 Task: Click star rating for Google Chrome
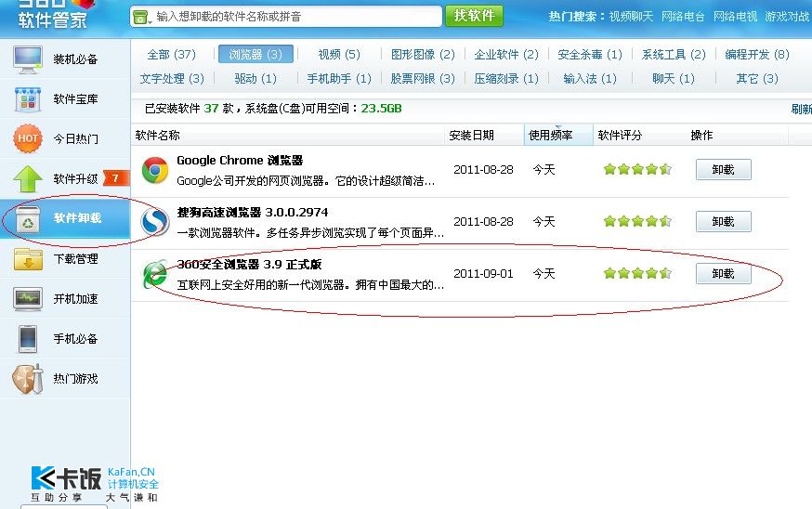click(637, 169)
